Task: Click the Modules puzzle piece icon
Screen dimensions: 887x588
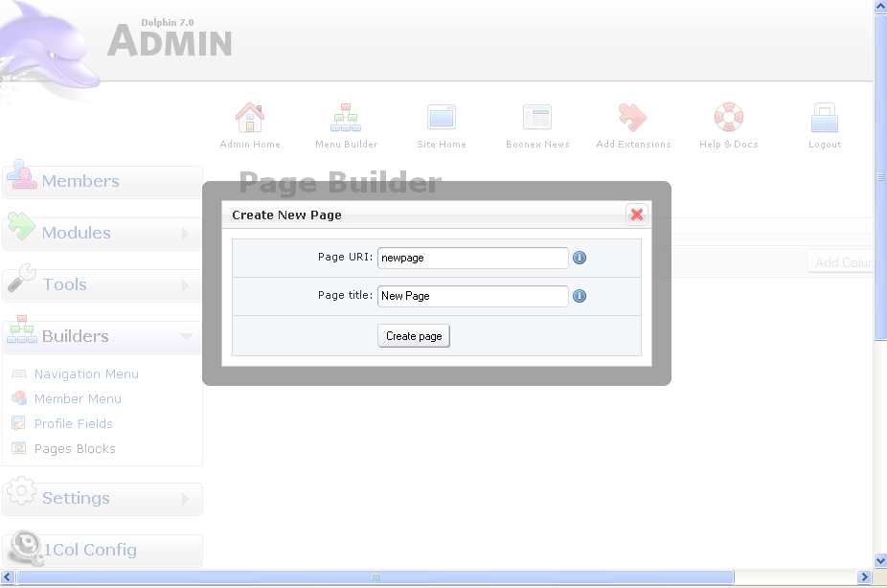Action: pos(21,226)
